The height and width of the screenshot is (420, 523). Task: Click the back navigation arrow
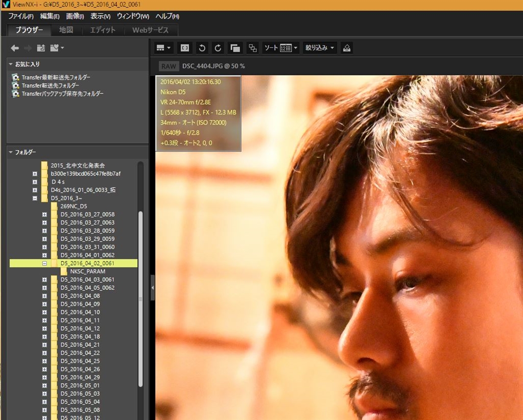(x=15, y=48)
